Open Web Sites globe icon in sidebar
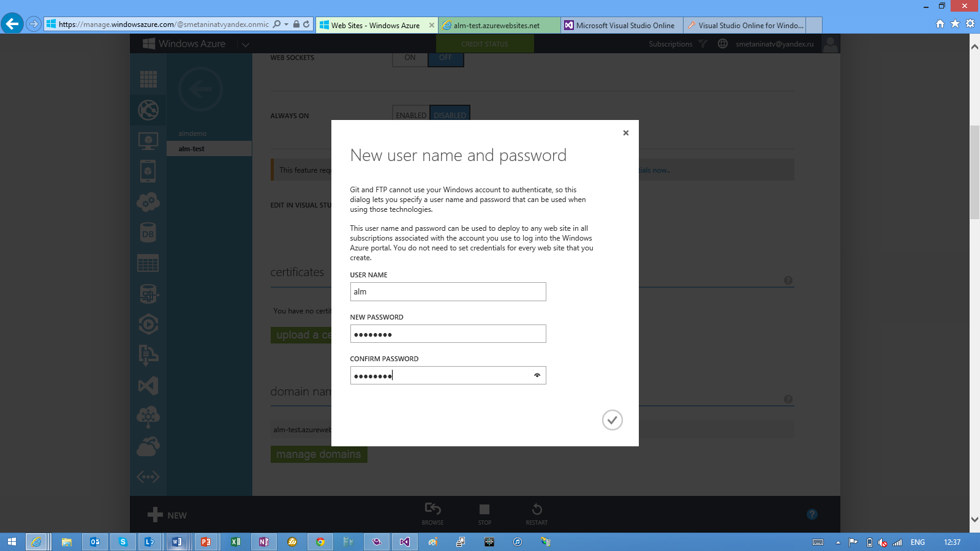 click(x=148, y=110)
